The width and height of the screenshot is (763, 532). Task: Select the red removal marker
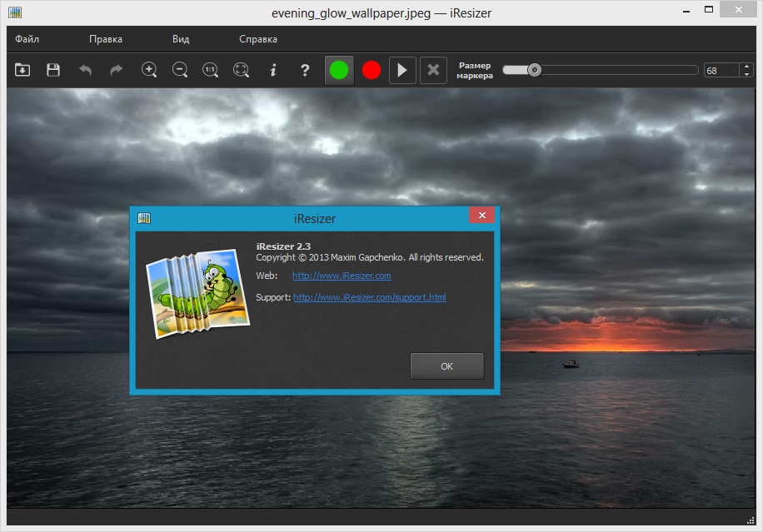click(372, 70)
